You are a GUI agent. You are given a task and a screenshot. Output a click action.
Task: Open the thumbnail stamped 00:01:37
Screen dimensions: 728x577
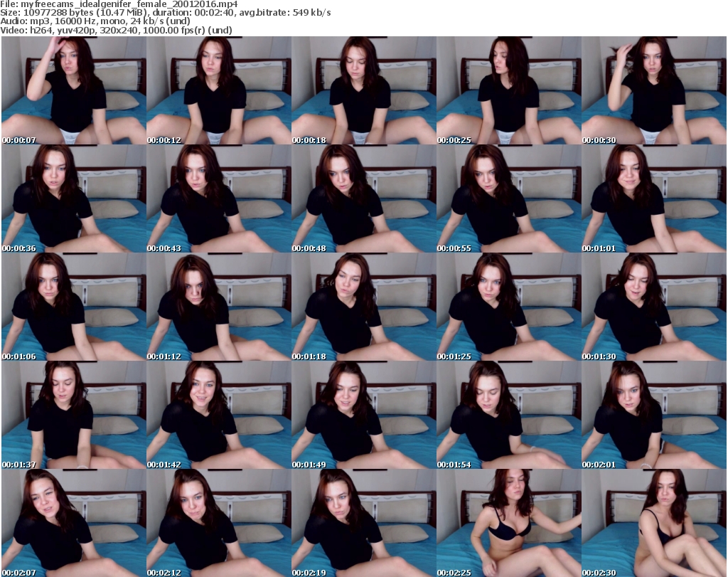tap(74, 415)
